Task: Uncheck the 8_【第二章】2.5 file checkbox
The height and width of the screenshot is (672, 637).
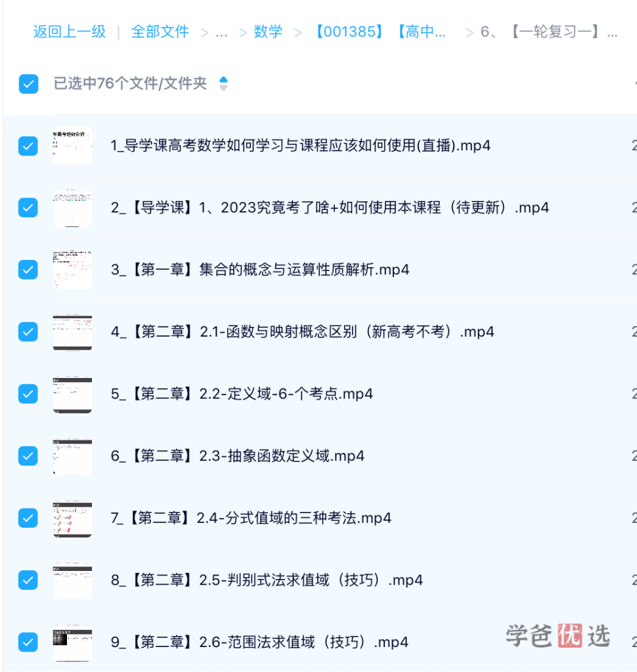Action: [x=28, y=580]
